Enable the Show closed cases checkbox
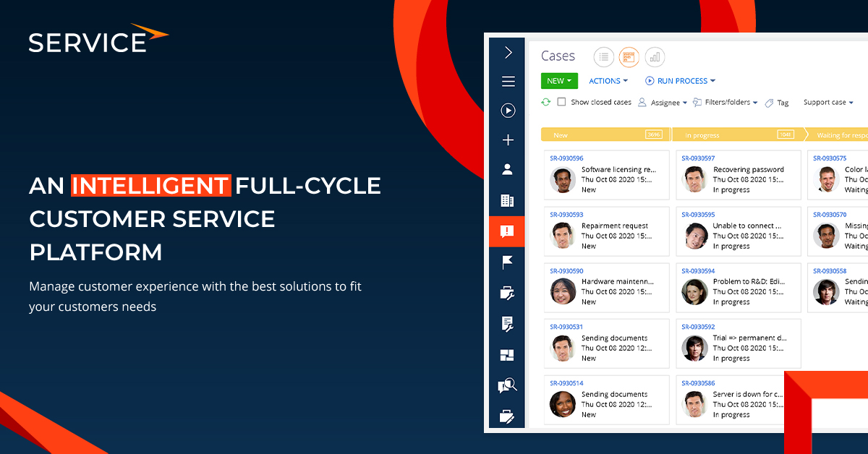Screen dimensions: 868x454 [562, 102]
